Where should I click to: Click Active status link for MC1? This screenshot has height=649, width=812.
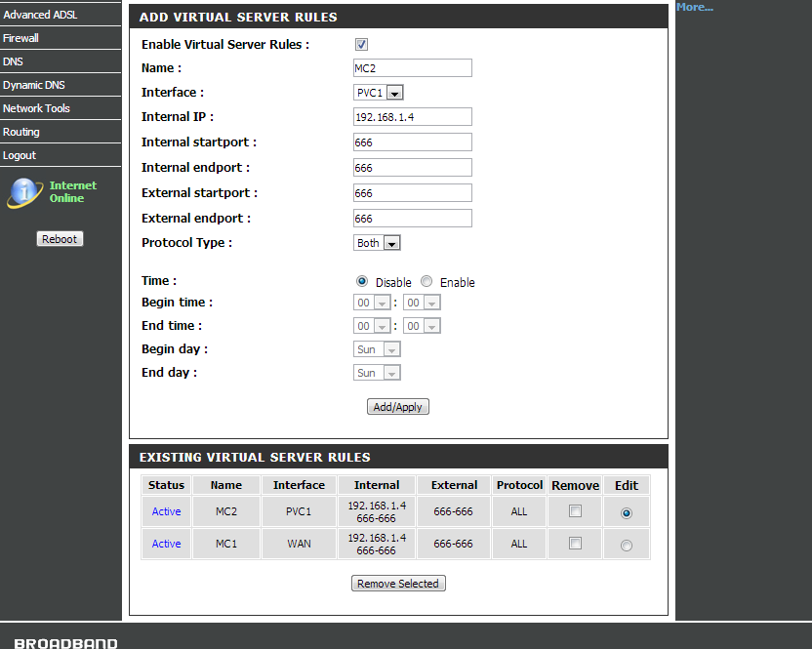tap(166, 544)
